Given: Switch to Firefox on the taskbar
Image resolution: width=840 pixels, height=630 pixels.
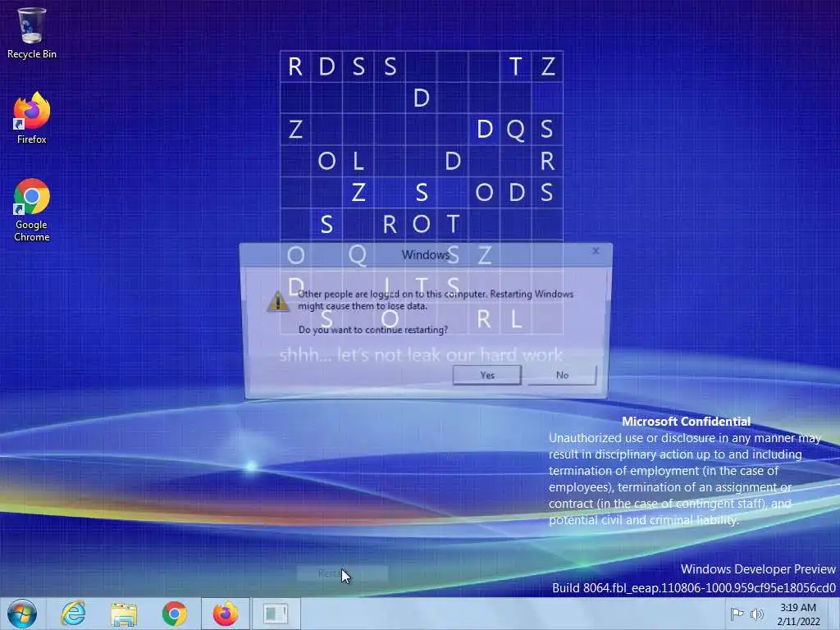Looking at the screenshot, I should pyautogui.click(x=226, y=614).
